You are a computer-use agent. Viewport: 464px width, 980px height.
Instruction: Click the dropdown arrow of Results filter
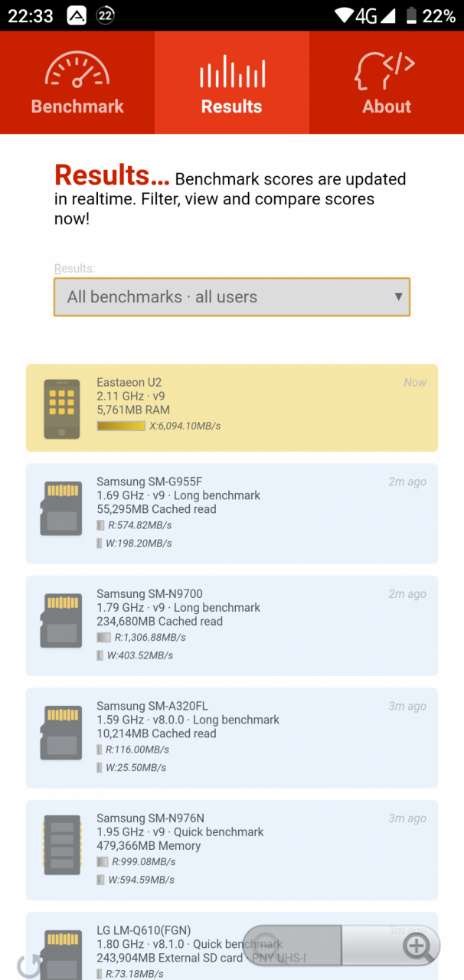click(397, 297)
